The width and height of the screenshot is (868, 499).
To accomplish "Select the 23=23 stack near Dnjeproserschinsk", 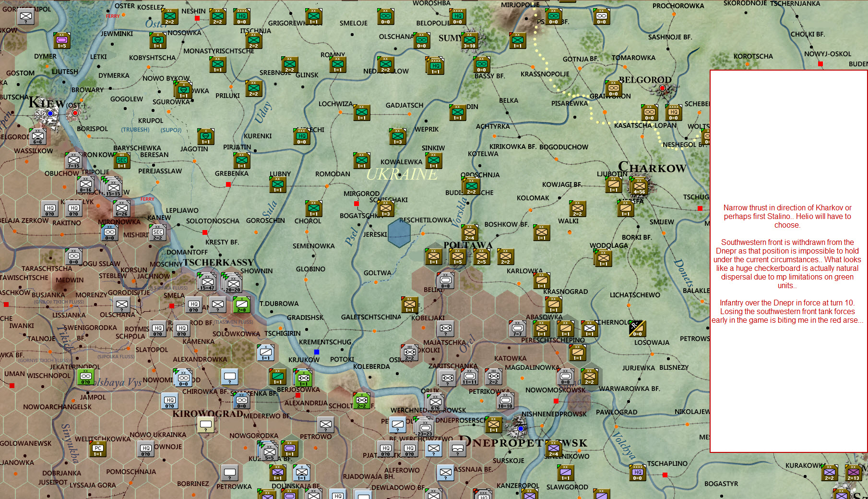I will (x=424, y=426).
